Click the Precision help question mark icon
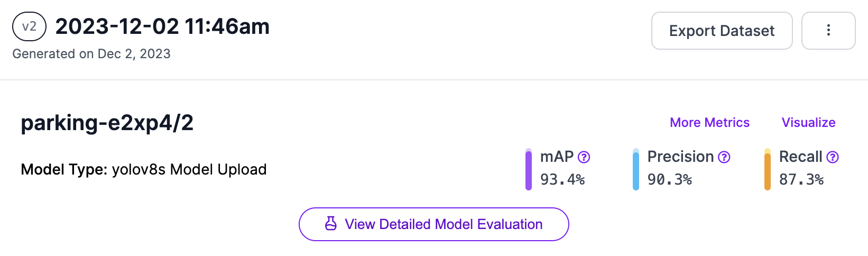 (724, 157)
